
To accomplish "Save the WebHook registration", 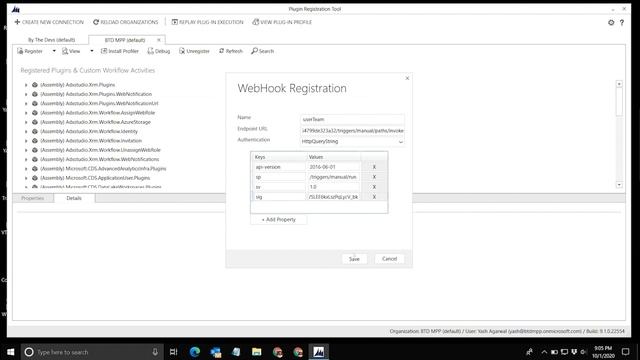I will pos(354,259).
